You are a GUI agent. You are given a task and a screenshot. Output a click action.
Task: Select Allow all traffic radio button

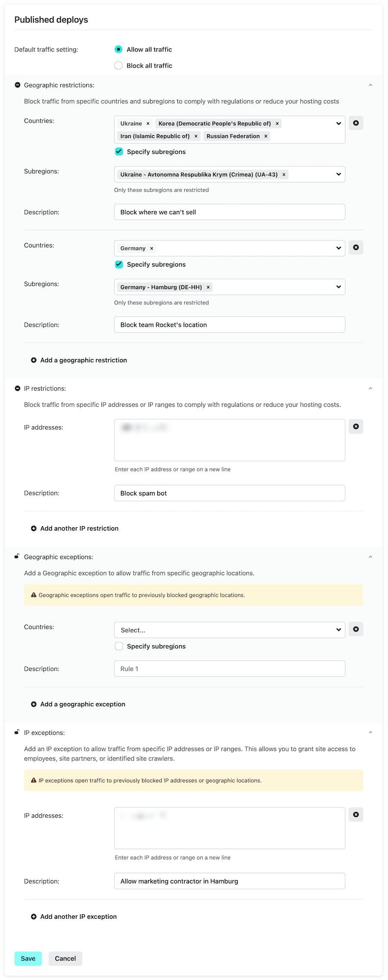[x=118, y=49]
